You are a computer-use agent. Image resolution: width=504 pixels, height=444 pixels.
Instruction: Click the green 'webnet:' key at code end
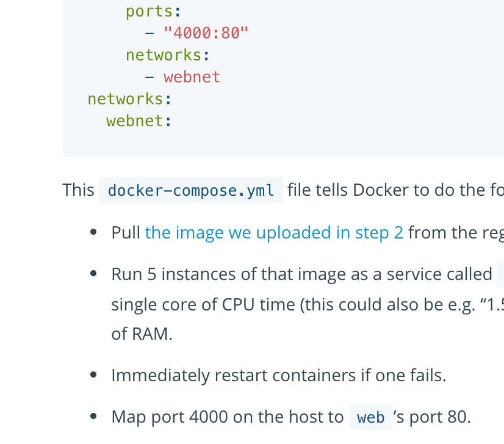coord(139,121)
